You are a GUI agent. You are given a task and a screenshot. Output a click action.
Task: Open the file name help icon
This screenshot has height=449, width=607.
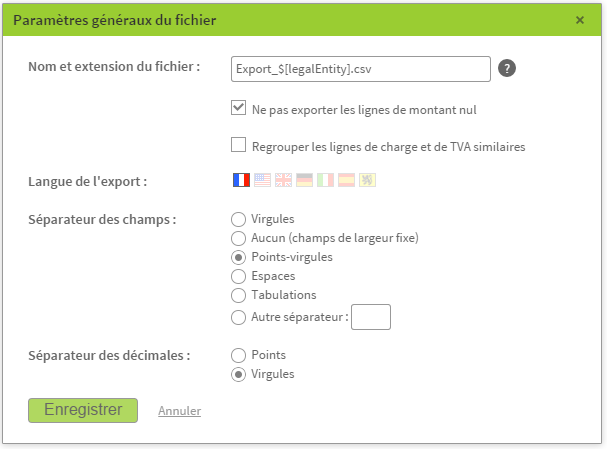(507, 69)
